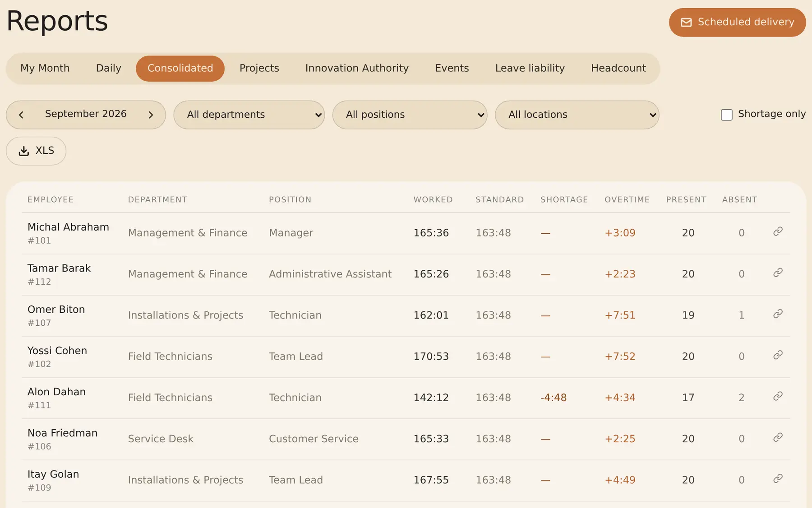
Task: Click employee name Itay Golan
Action: click(53, 474)
